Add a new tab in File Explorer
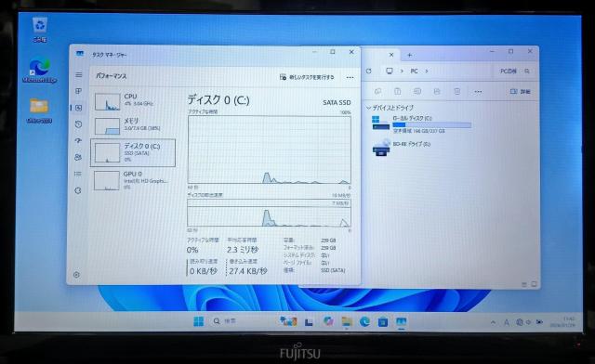595x364 pixels. click(x=409, y=55)
